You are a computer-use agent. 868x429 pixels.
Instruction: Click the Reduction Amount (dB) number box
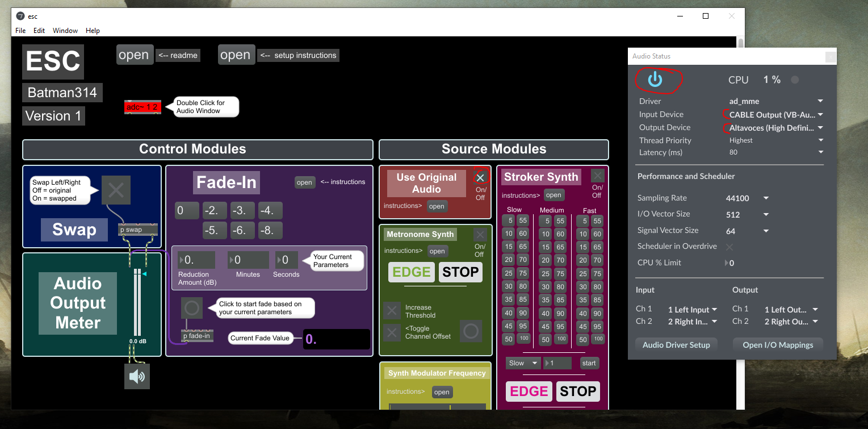(196, 260)
